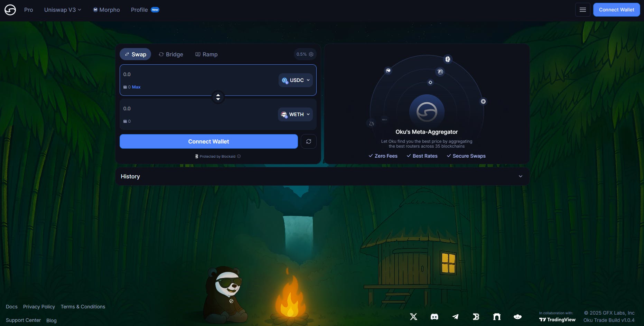Toggle the swap direction arrows
Image resolution: width=644 pixels, height=326 pixels.
coord(218,97)
